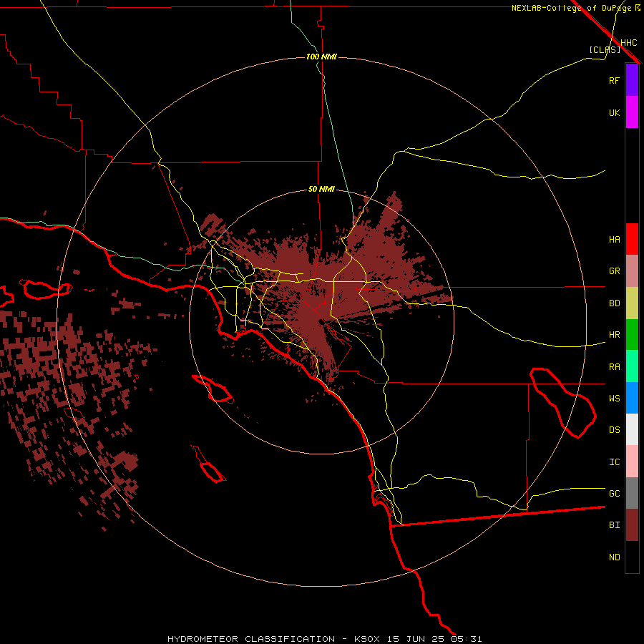The width and height of the screenshot is (644, 644).
Task: Click the RF legend label
Action: point(614,80)
